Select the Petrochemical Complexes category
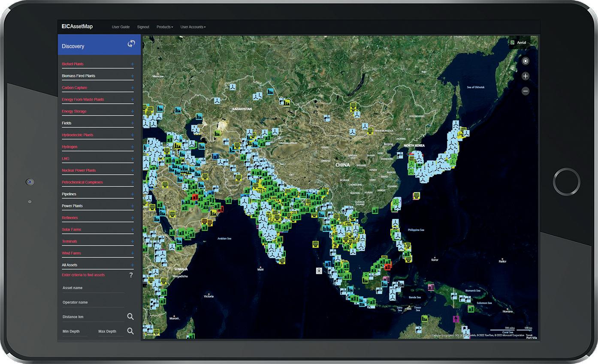 coord(82,182)
